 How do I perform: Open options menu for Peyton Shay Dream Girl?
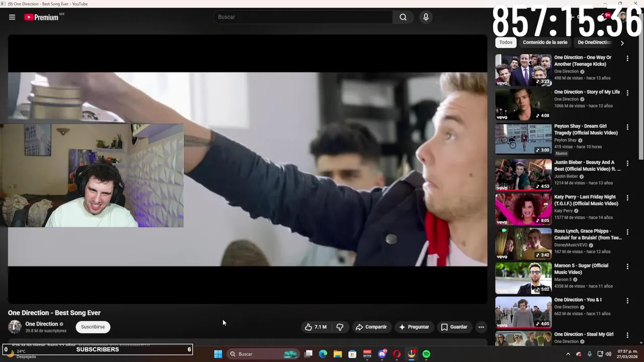coord(627,127)
